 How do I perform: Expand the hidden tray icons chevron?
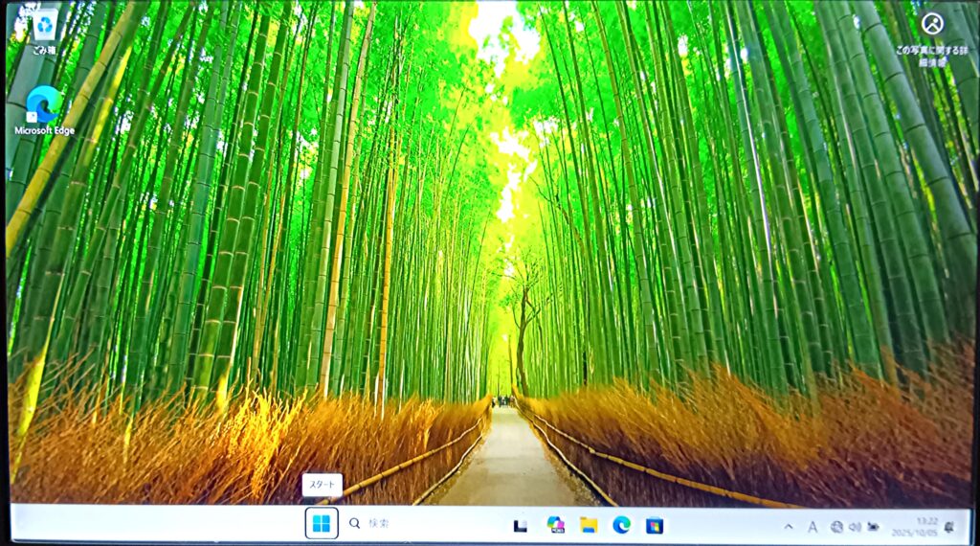click(x=789, y=526)
